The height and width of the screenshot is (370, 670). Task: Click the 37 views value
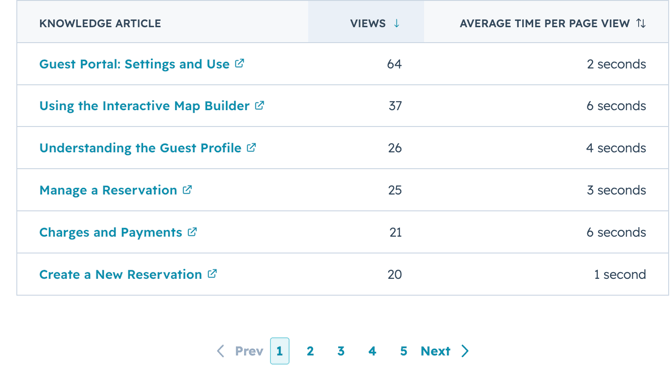click(395, 106)
